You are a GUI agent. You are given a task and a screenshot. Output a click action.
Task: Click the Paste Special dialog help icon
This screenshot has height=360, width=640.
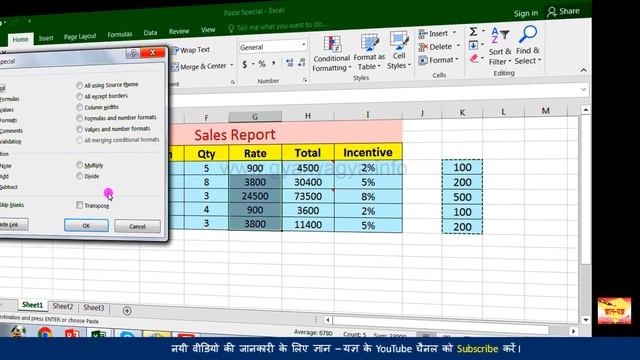(133, 53)
